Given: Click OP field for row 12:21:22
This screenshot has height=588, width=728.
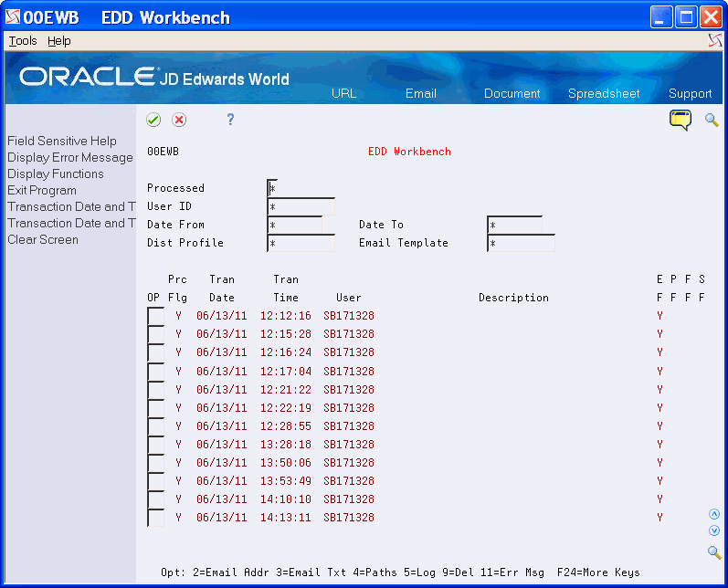Looking at the screenshot, I should [155, 389].
